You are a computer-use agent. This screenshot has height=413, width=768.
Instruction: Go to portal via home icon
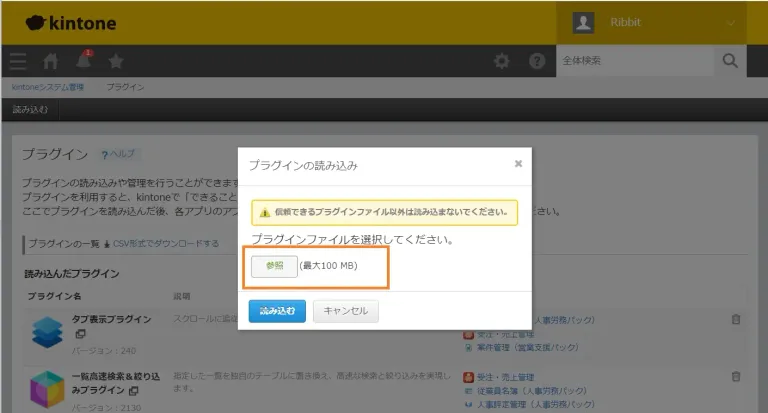[x=50, y=61]
